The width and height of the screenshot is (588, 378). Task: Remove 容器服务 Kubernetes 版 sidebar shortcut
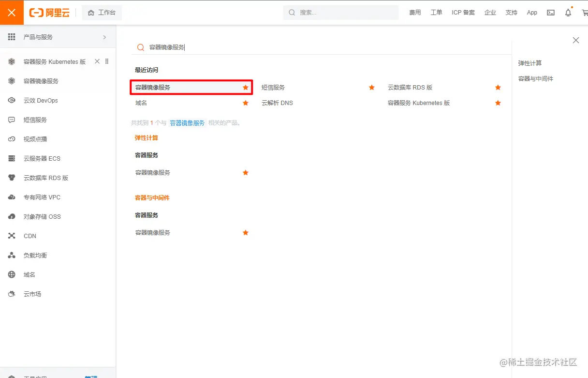(97, 61)
